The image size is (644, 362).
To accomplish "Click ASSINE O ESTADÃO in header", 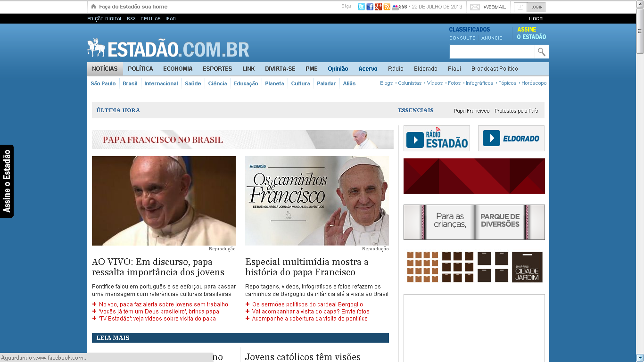I will (x=531, y=33).
